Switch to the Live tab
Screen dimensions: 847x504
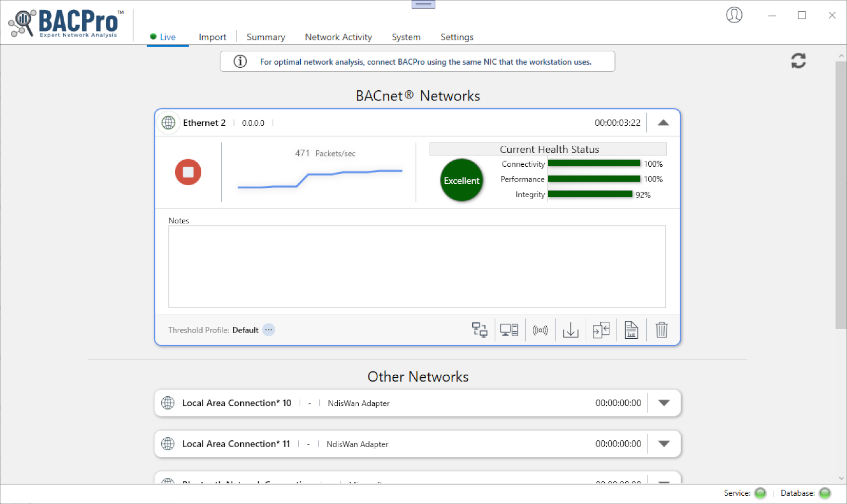(167, 37)
